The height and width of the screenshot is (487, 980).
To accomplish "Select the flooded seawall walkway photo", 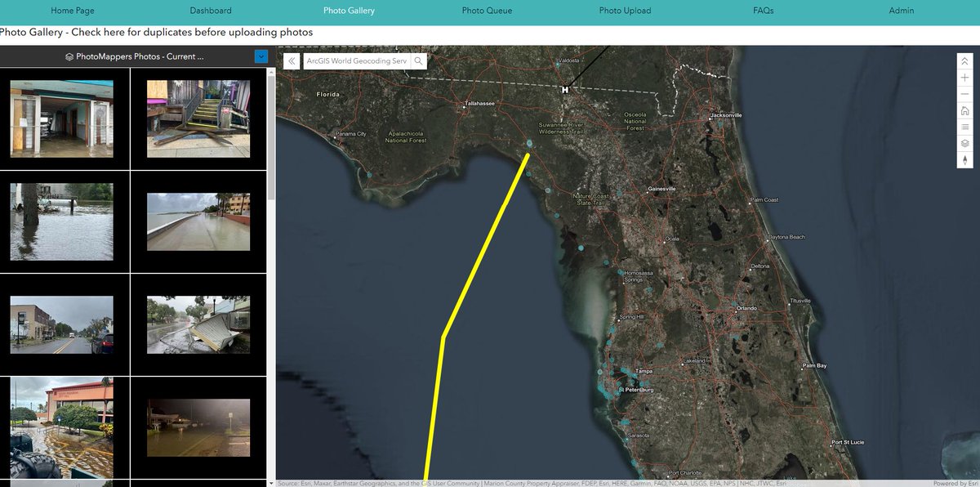I will click(198, 221).
